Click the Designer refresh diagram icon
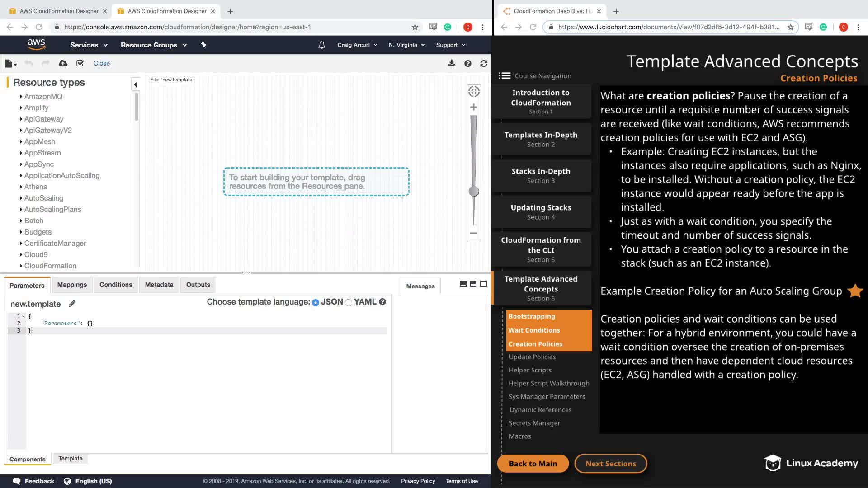The width and height of the screenshot is (868, 488). coord(484,63)
